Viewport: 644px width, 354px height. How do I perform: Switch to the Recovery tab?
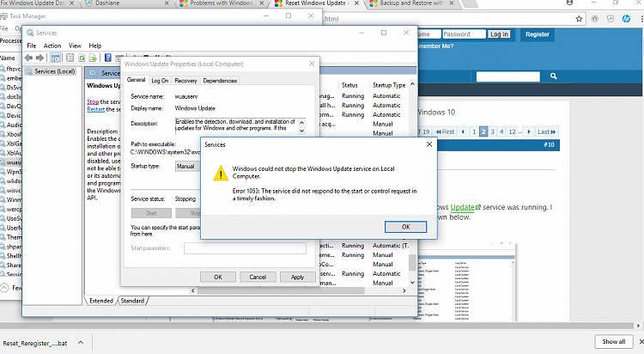pyautogui.click(x=185, y=81)
